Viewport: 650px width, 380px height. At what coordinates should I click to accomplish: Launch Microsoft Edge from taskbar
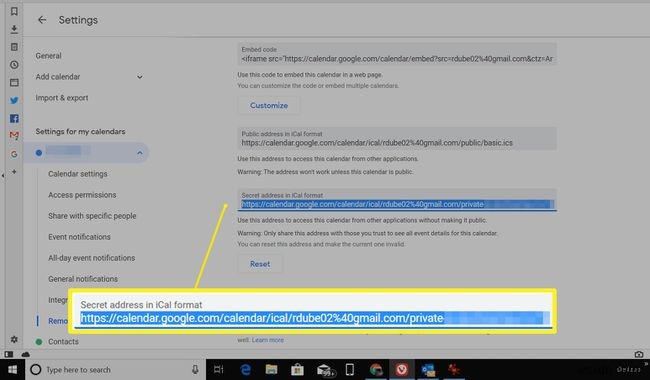pyautogui.click(x=245, y=370)
